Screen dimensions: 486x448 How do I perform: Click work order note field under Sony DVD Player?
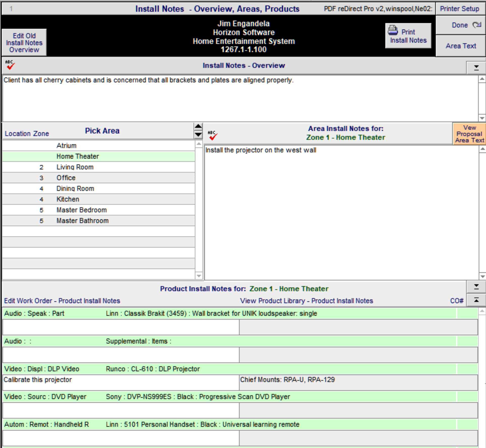point(121,410)
